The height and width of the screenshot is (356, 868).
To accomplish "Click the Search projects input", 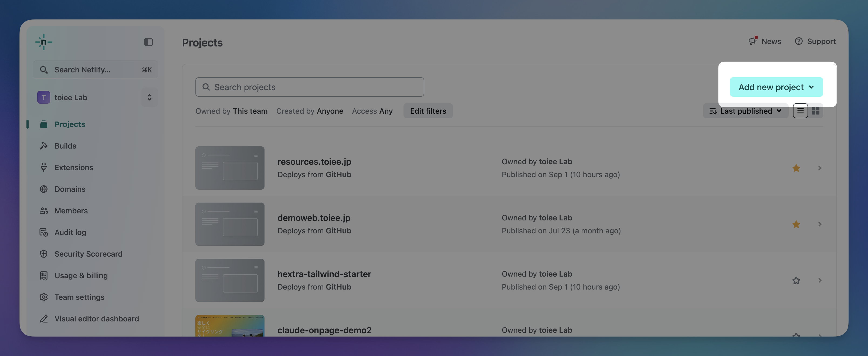I will [310, 87].
